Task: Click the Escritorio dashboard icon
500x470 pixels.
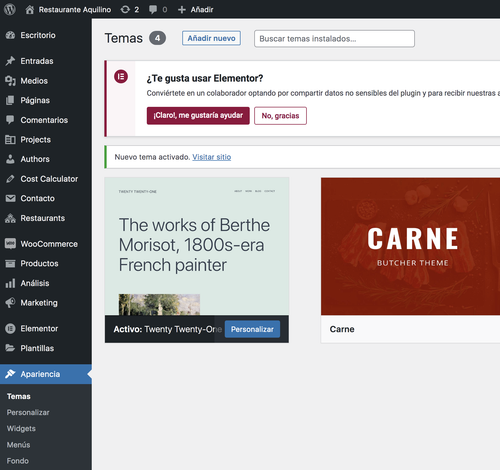Action: [10, 35]
